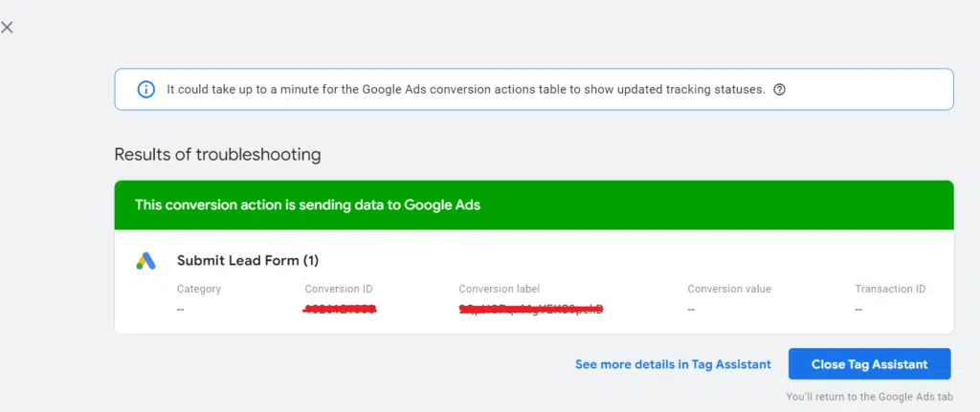
Task: Click the Conversion value column label
Action: coord(728,289)
